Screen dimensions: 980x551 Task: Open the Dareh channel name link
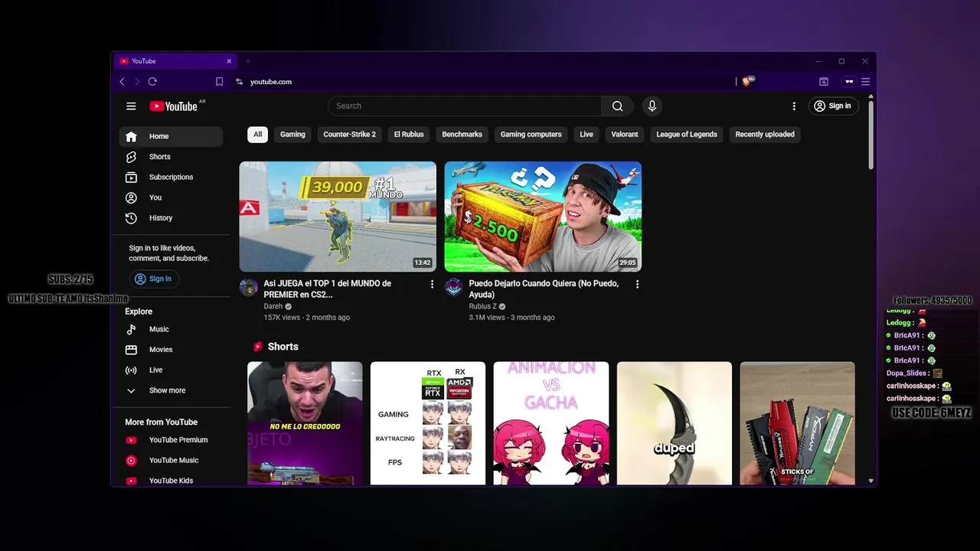click(273, 306)
